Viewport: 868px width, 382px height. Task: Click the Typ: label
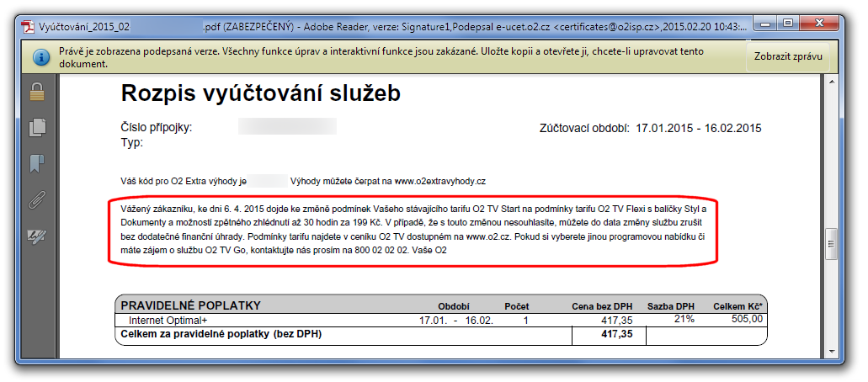coord(131,143)
